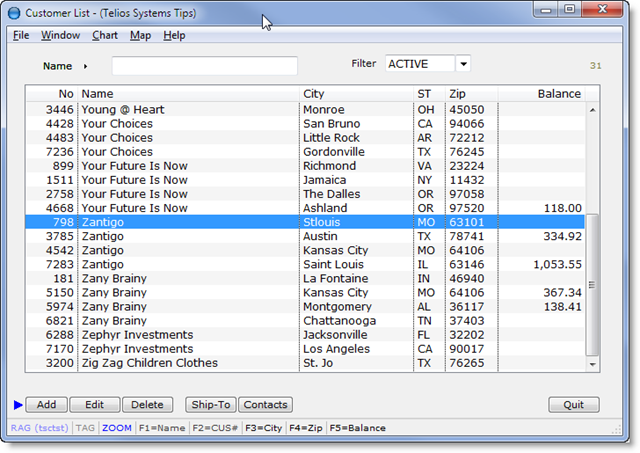Open the Filter ACTIVE dropdown arrow

click(463, 64)
